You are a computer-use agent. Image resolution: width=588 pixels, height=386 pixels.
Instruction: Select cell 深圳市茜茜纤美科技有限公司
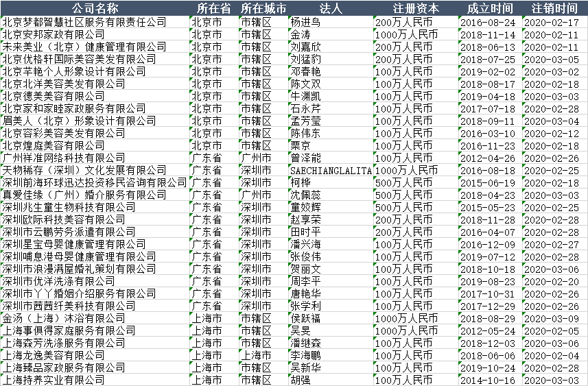tap(95, 306)
